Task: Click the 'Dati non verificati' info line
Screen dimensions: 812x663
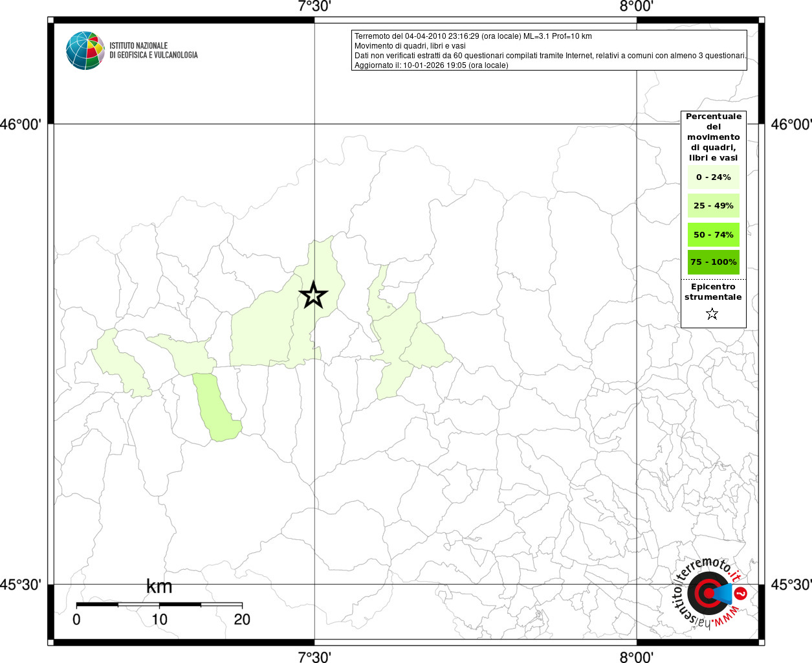Action: [x=550, y=56]
